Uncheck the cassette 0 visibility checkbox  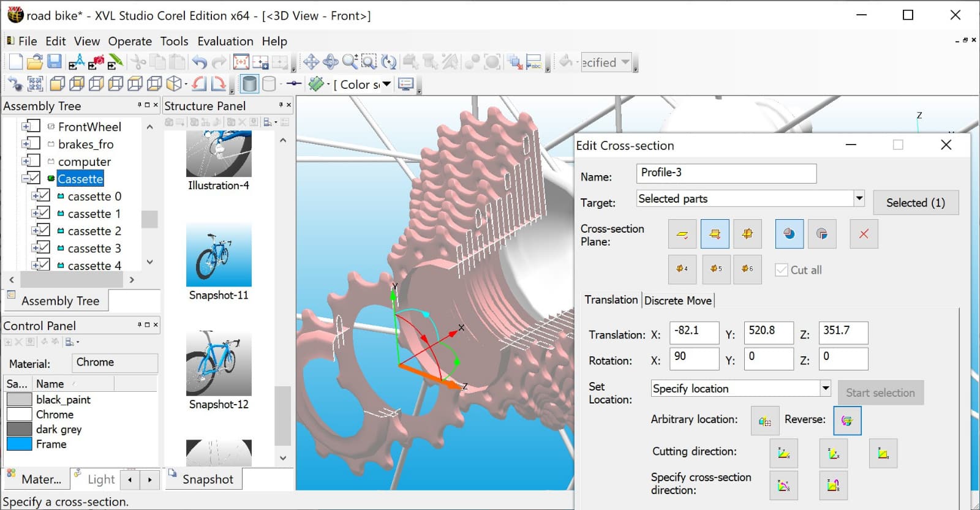coord(43,196)
